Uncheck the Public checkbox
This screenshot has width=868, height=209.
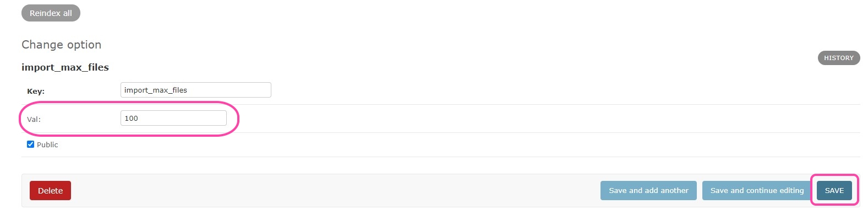(30, 144)
